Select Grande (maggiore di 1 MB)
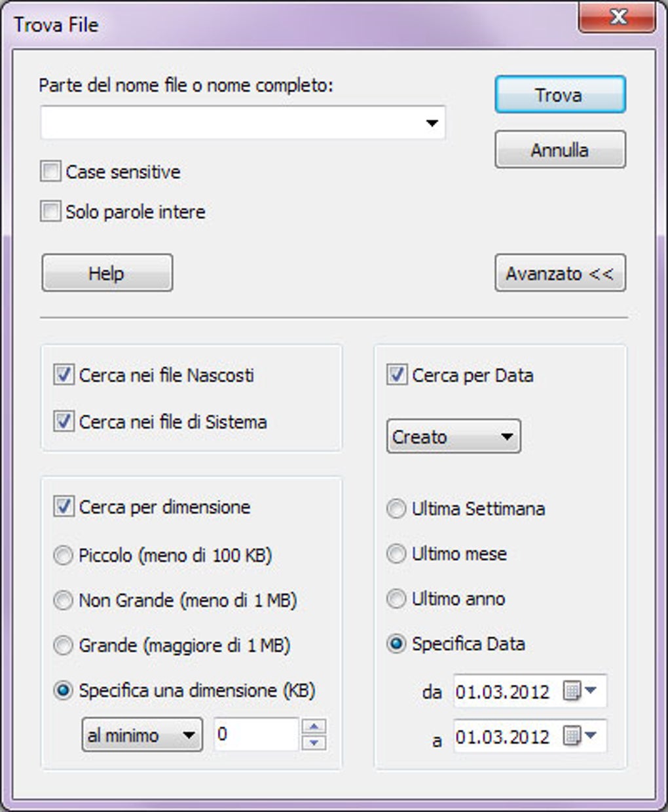The height and width of the screenshot is (812, 668). 63,646
